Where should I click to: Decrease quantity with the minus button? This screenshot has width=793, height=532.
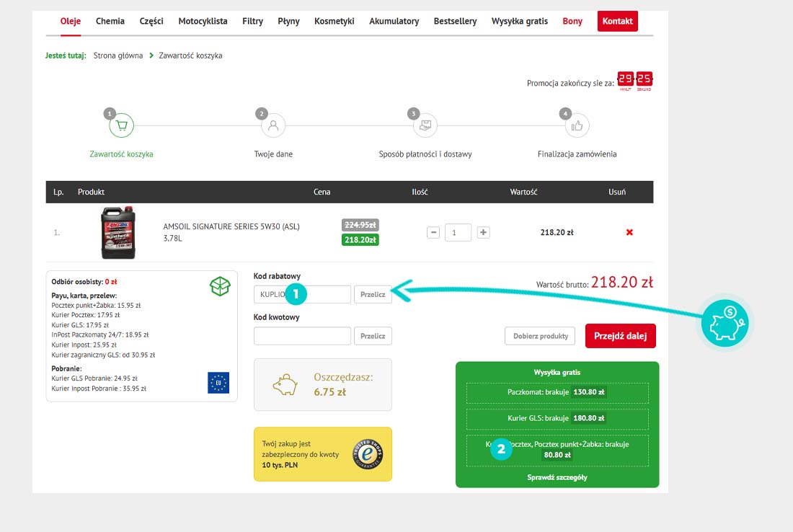433,232
